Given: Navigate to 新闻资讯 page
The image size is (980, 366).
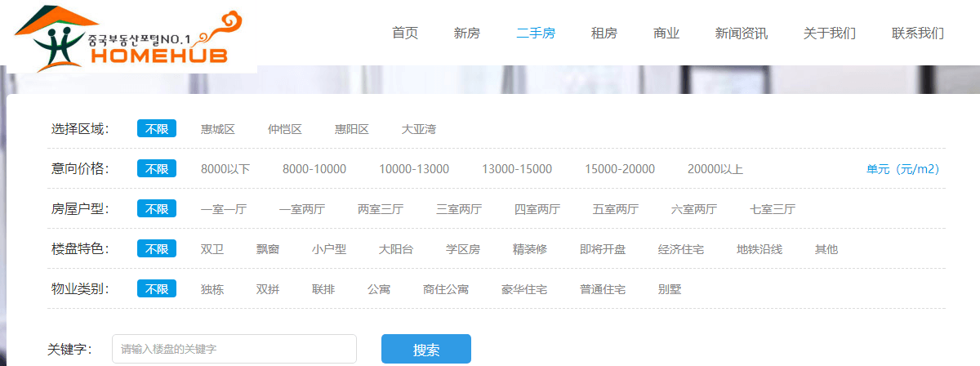Looking at the screenshot, I should pyautogui.click(x=742, y=33).
